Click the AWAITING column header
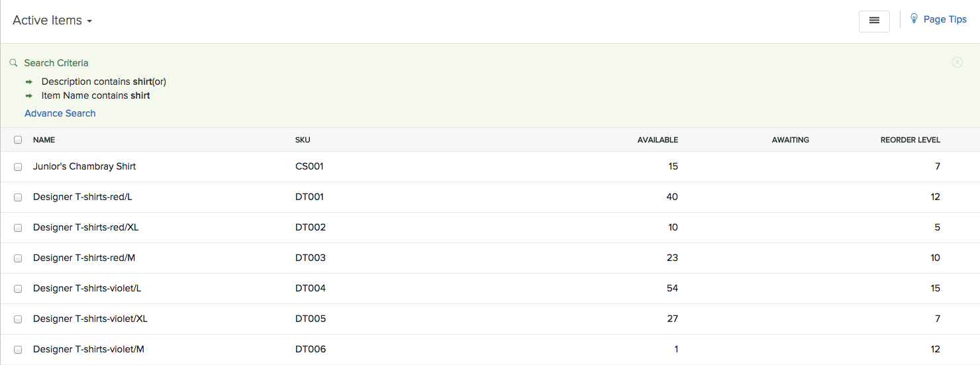Viewport: 980px width, 365px height. [790, 140]
